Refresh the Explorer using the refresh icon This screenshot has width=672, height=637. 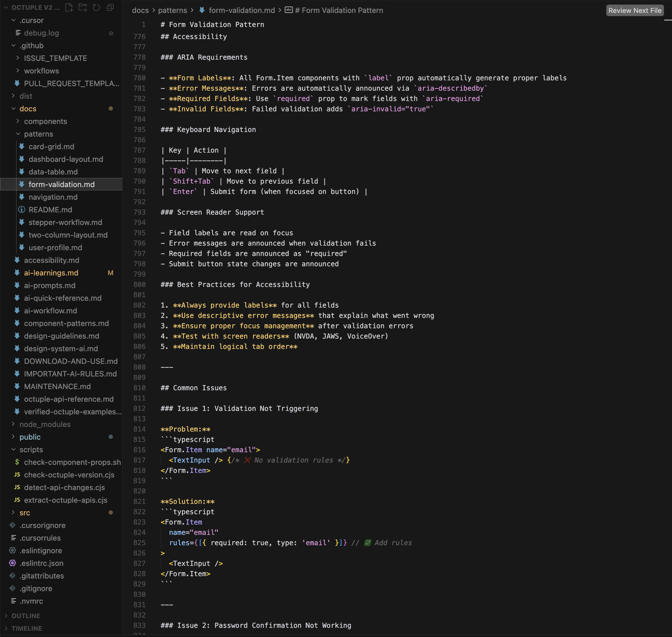tap(96, 7)
